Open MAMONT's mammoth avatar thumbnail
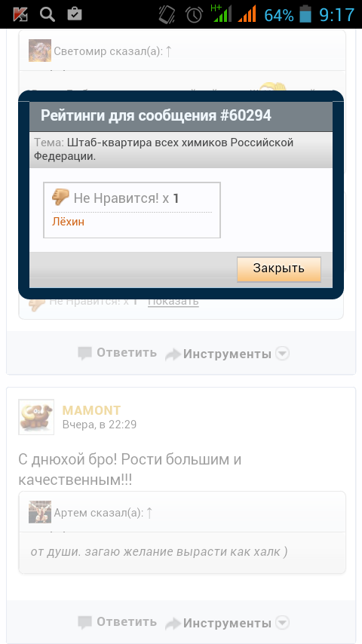362x644 pixels. click(x=36, y=417)
